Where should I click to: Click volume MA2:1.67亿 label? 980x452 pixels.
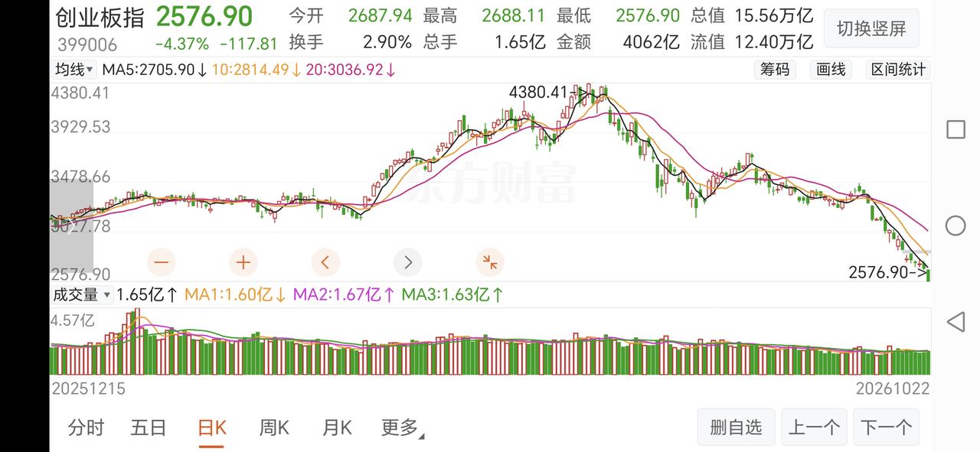point(345,294)
